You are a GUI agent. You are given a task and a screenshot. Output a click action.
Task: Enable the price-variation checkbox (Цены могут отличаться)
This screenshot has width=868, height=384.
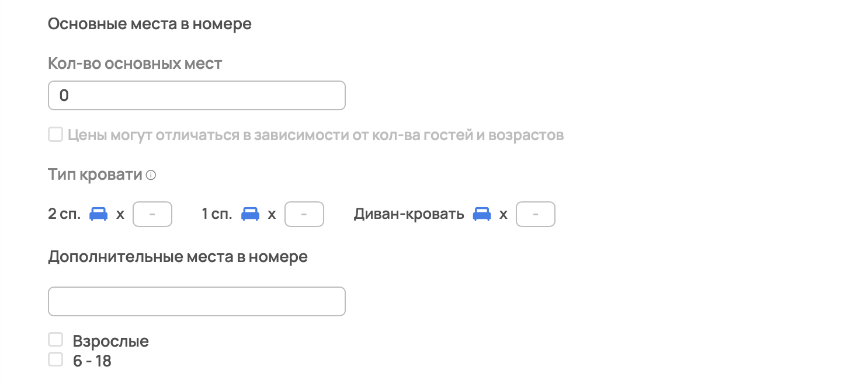pyautogui.click(x=55, y=135)
